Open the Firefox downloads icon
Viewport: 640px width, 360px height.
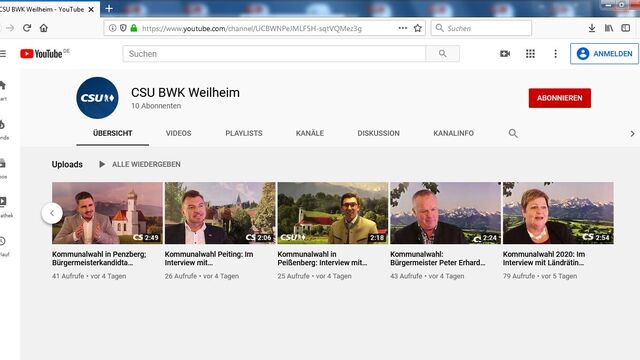coord(592,28)
